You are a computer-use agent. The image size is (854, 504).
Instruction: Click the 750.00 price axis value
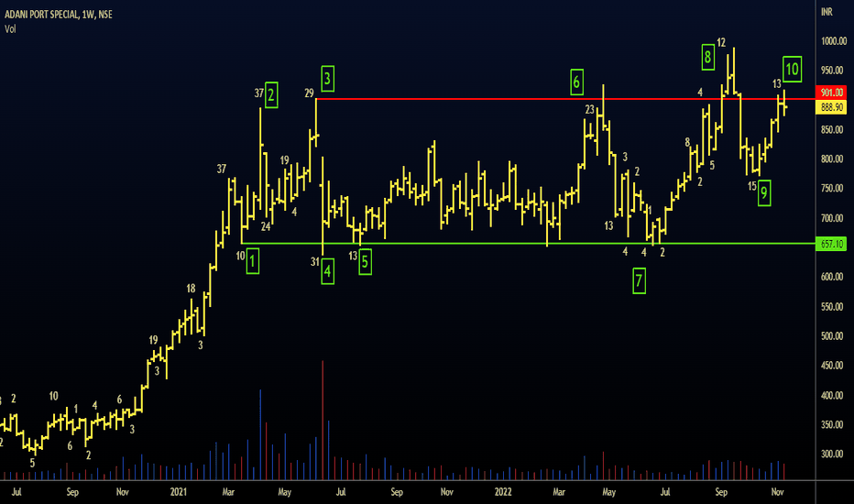pos(834,189)
